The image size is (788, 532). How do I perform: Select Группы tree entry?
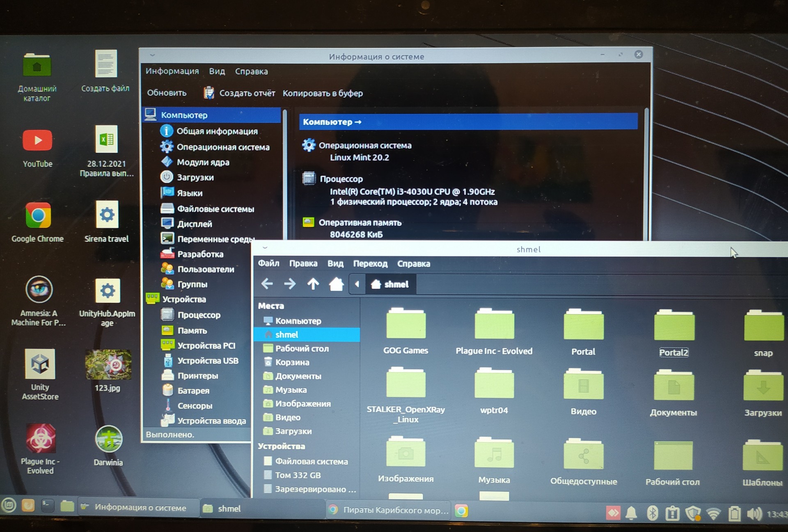click(x=184, y=284)
